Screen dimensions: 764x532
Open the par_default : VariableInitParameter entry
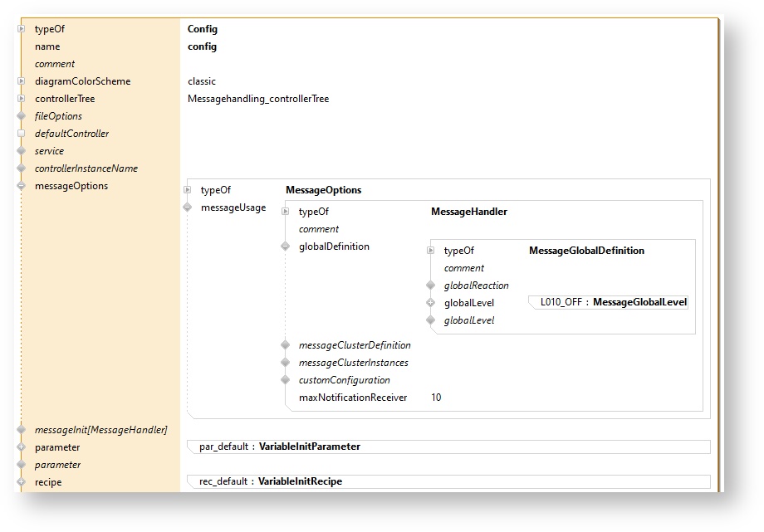(280, 447)
